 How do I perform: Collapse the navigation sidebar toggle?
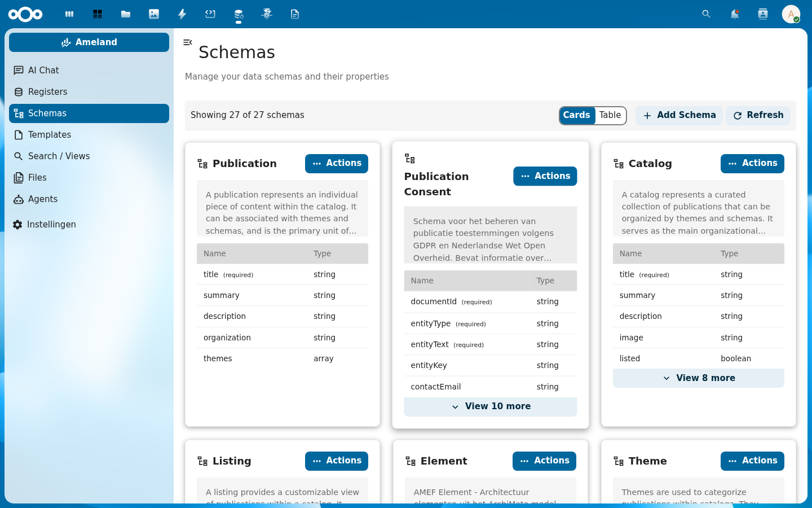coord(188,42)
